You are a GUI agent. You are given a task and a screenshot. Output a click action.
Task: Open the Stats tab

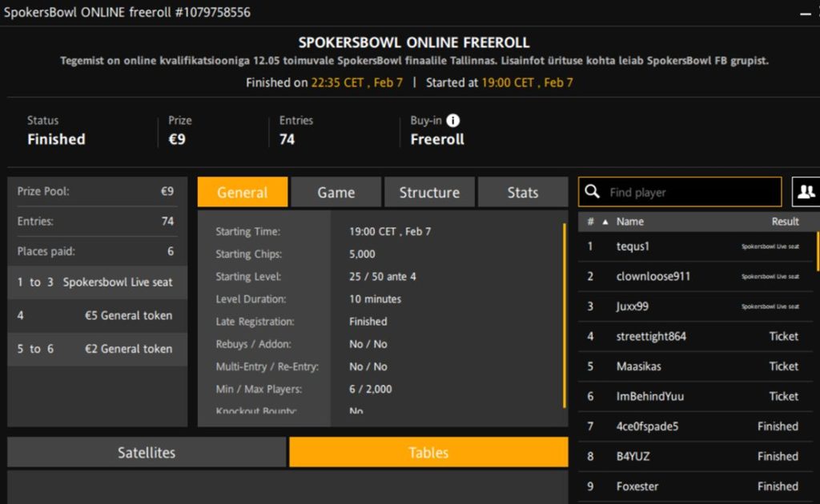click(x=522, y=192)
